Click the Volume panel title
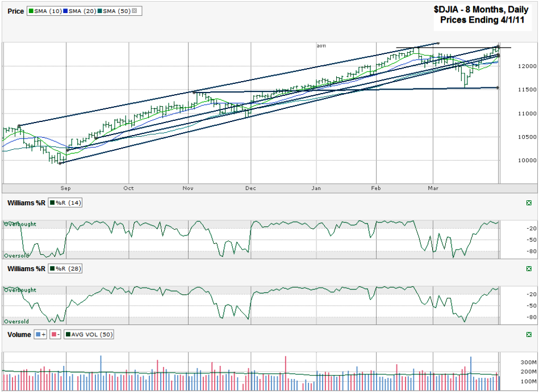The height and width of the screenshot is (392, 539). click(x=19, y=335)
